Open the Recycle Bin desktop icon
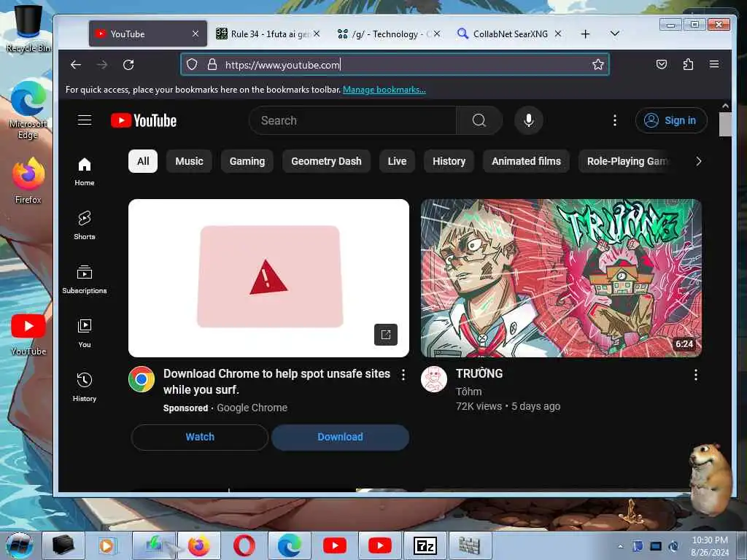 (28, 28)
